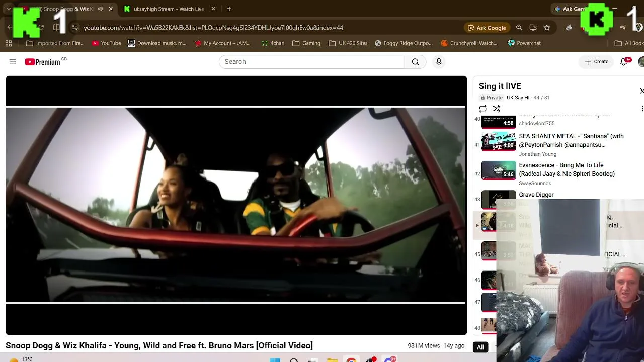Open the YouTube notifications bell
This screenshot has width=644, height=362.
point(624,62)
